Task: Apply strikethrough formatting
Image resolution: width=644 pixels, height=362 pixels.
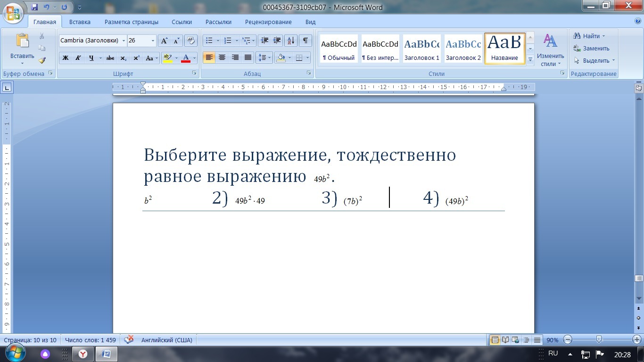Action: (x=110, y=58)
